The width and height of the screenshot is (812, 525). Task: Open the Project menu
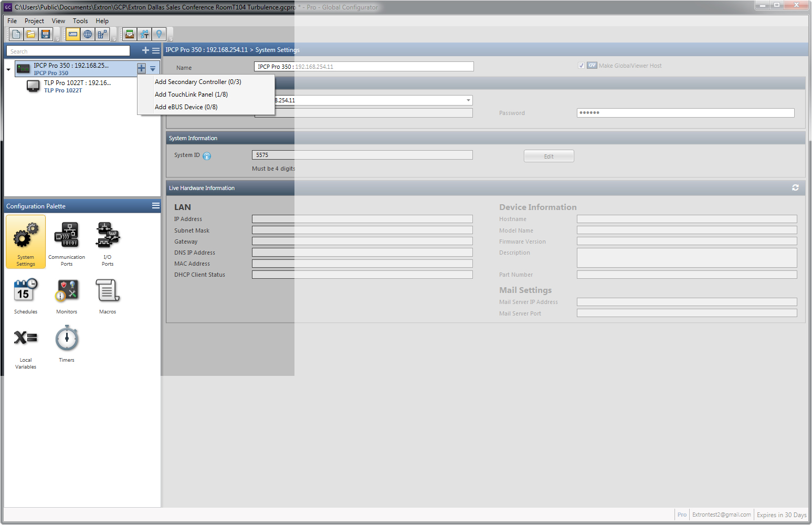[x=34, y=21]
